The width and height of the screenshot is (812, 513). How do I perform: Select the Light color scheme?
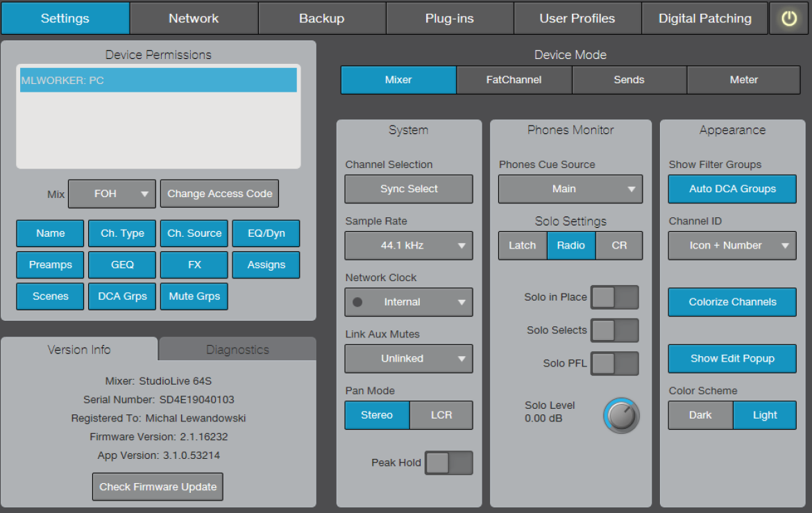click(765, 415)
